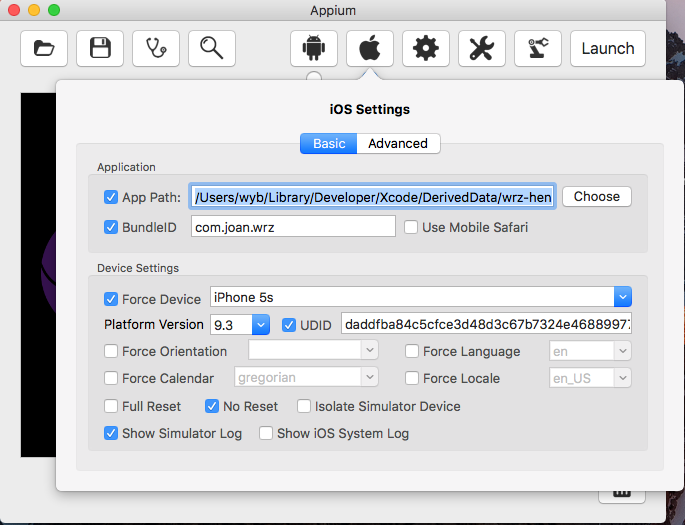The height and width of the screenshot is (525, 685).
Task: Open Robot Settings arm icon
Action: pos(537,48)
